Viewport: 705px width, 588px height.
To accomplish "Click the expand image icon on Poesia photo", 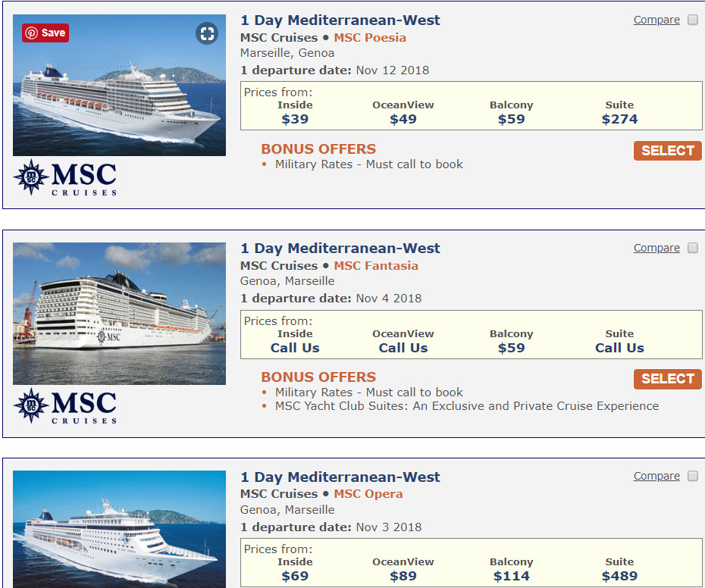I will (206, 33).
